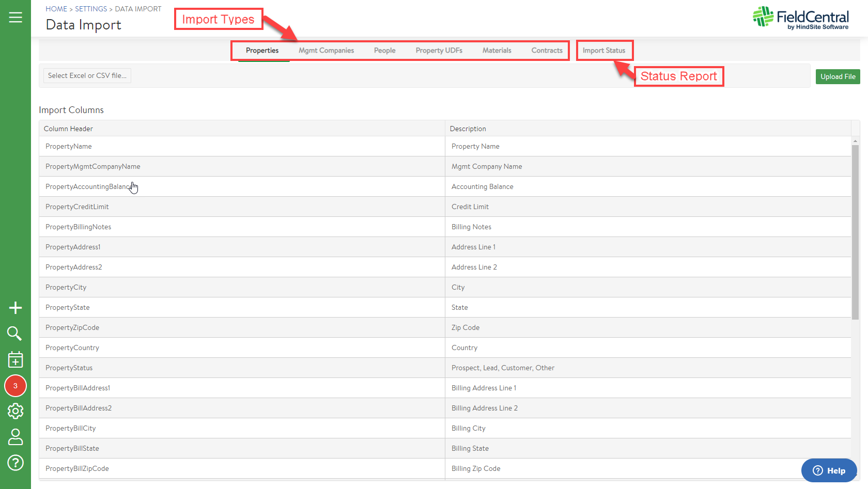
Task: Open the red notifications badge showing 3
Action: coord(16,386)
